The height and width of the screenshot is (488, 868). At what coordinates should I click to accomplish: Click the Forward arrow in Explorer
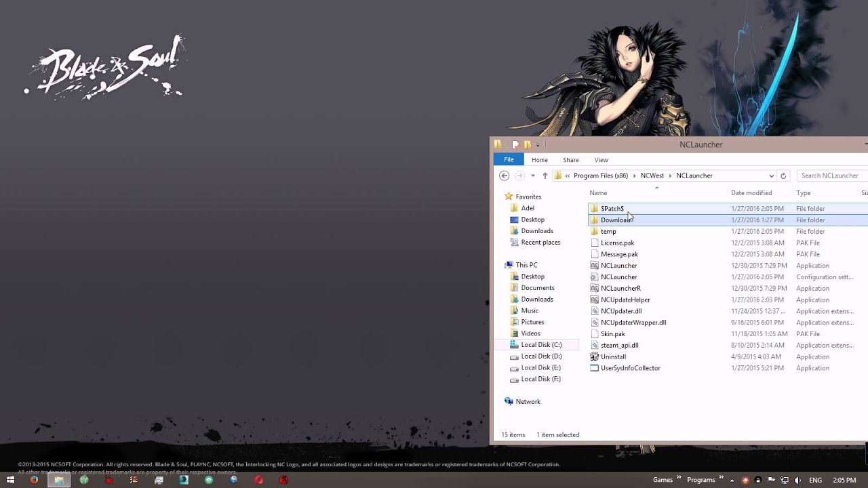point(519,176)
